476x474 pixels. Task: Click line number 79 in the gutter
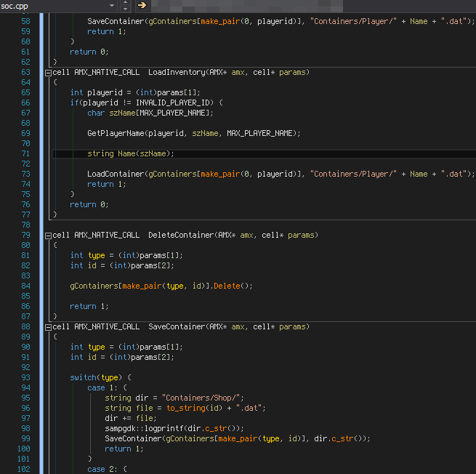tap(26, 235)
